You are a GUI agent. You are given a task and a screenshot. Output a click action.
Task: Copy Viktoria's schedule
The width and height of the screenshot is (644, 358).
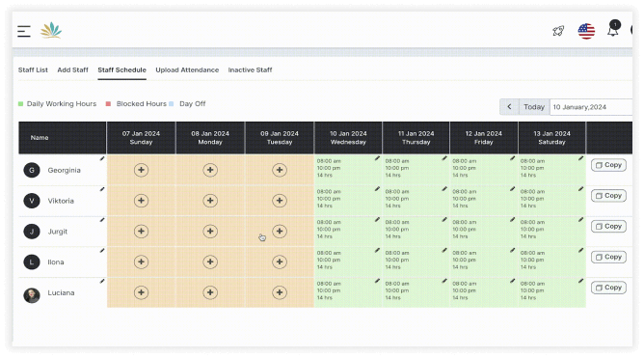(x=608, y=196)
